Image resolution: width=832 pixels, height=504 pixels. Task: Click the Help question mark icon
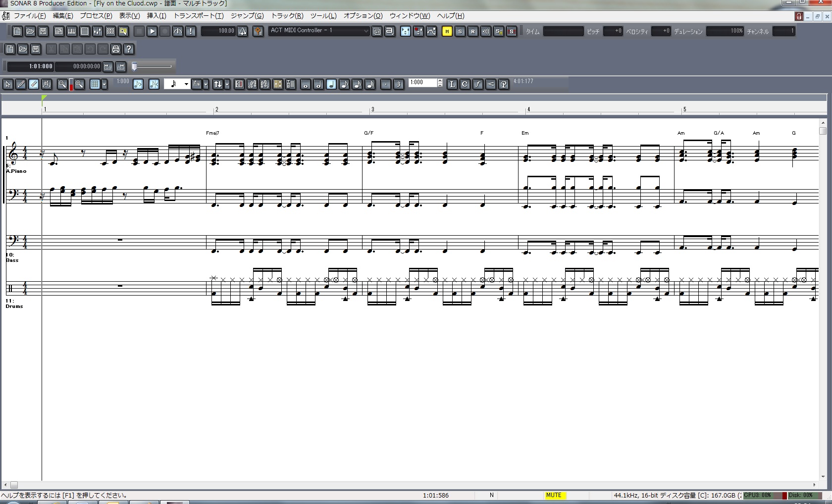[x=128, y=49]
